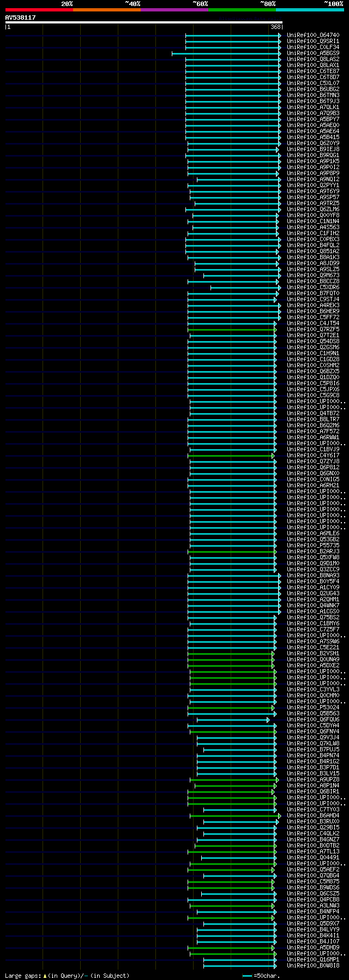Open hit UniRef100_C0LF34
Screen dimensions: 349x980
(x=313, y=47)
